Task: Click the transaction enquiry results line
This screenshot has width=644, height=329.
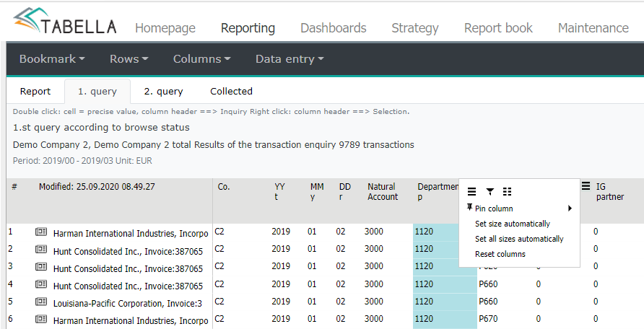Action: point(213,145)
